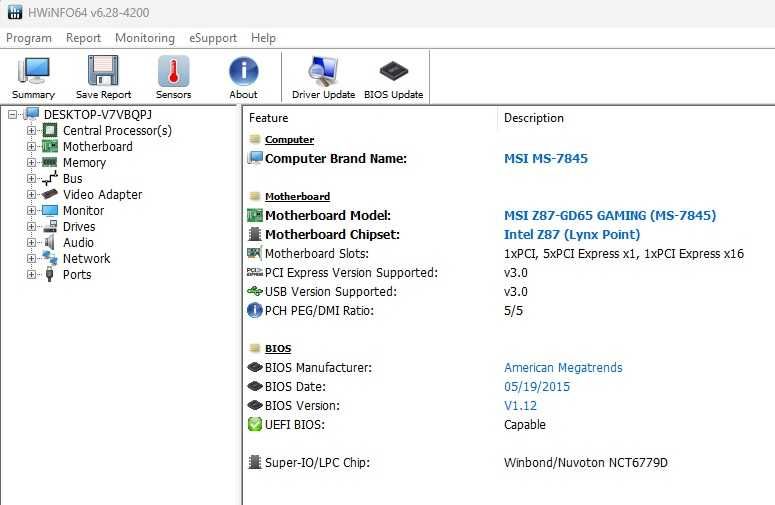Expand the Drives tree node
Viewport: 775px width, 505px height.
click(x=31, y=226)
